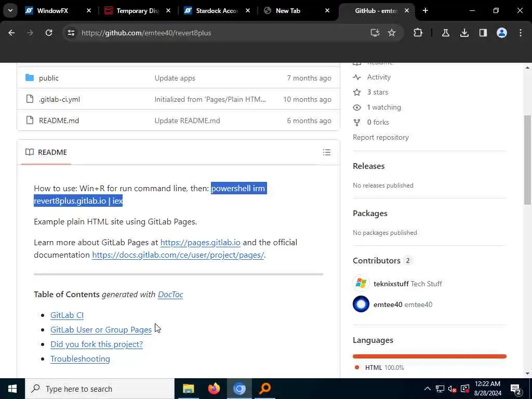The height and width of the screenshot is (399, 532).
Task: Show hidden system tray icons
Action: point(427,389)
